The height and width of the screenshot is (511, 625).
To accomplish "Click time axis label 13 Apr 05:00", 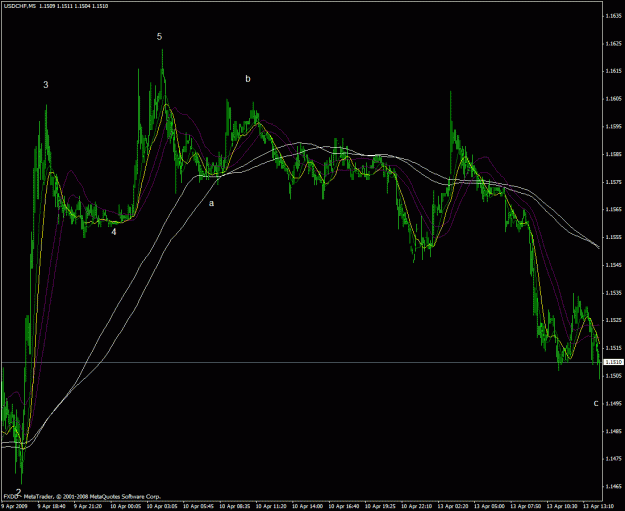I will point(489,506).
